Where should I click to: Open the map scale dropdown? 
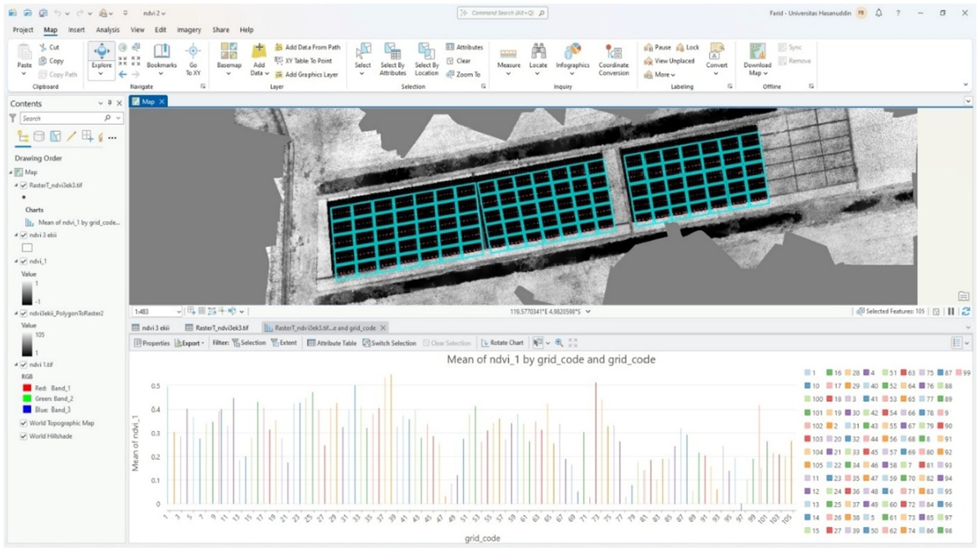[178, 312]
